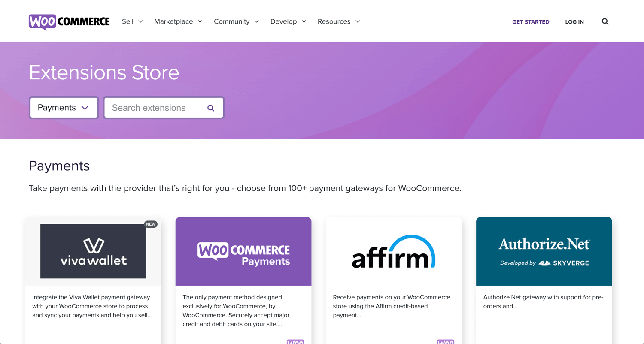The width and height of the screenshot is (644, 344).
Task: Click the Authorize.Net gateway description
Action: pyautogui.click(x=543, y=302)
